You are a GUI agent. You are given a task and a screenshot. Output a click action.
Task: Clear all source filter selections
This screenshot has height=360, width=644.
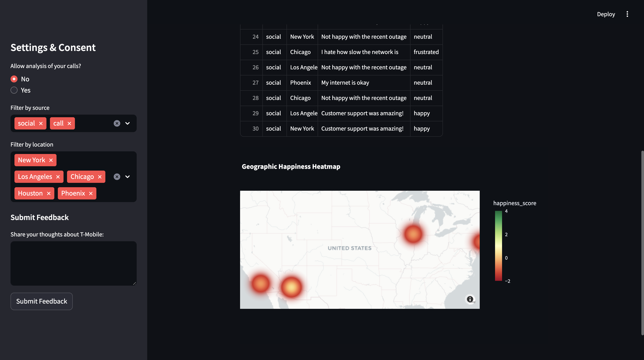coord(117,123)
